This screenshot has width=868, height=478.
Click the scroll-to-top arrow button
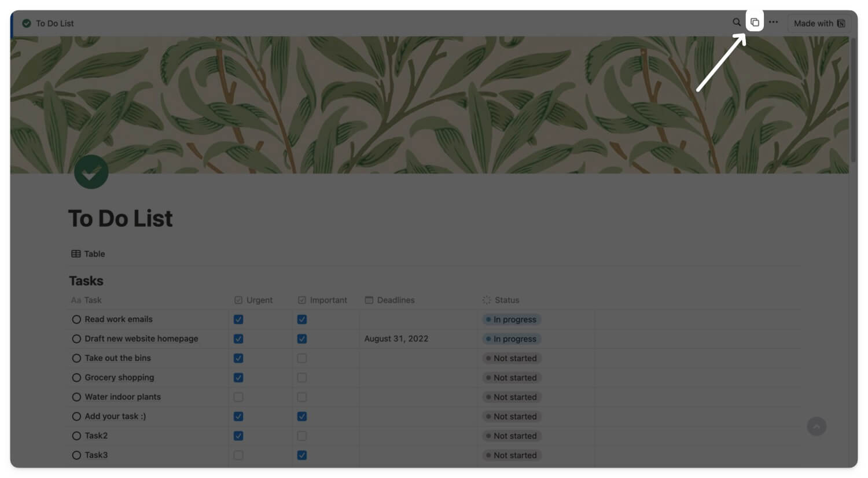pos(816,426)
